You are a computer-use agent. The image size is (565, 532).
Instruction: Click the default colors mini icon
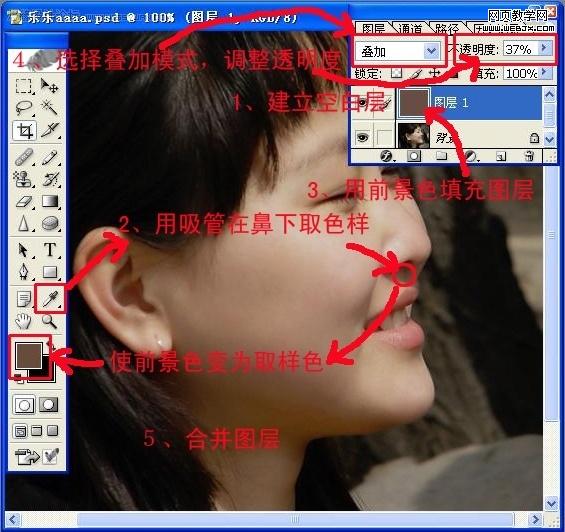point(19,378)
